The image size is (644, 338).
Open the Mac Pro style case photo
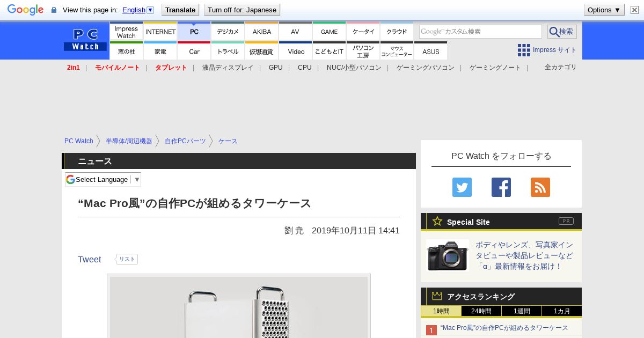tap(239, 307)
